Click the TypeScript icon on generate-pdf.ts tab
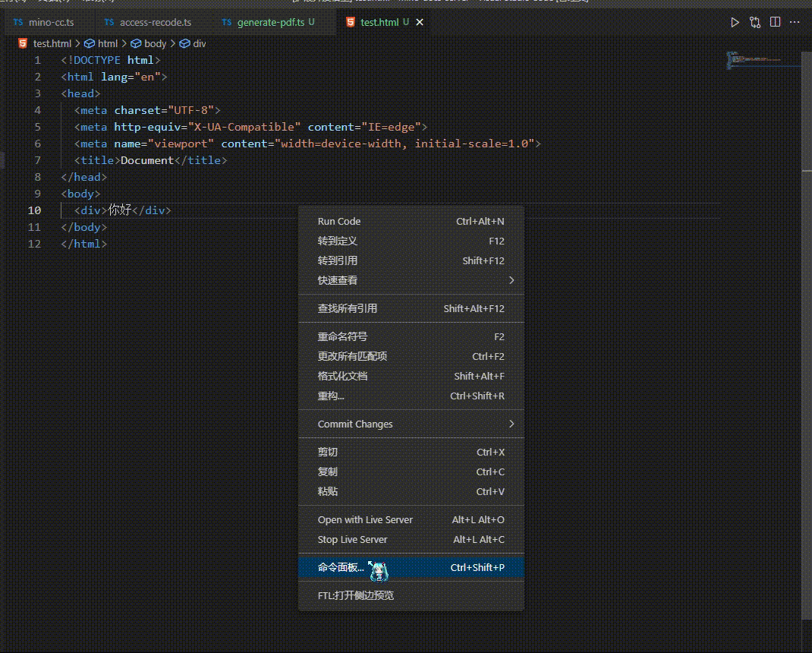 click(x=225, y=23)
